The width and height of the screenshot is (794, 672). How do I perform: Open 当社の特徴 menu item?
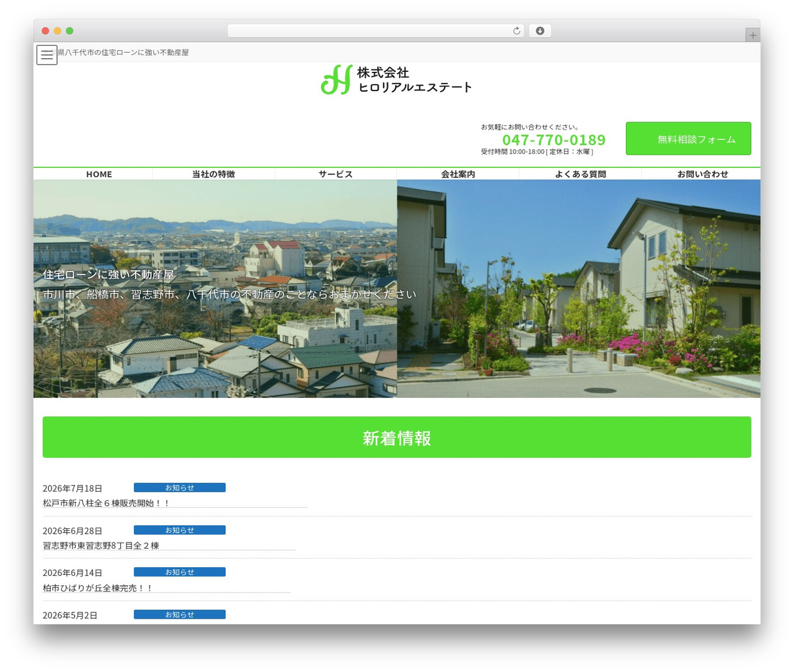tap(213, 174)
